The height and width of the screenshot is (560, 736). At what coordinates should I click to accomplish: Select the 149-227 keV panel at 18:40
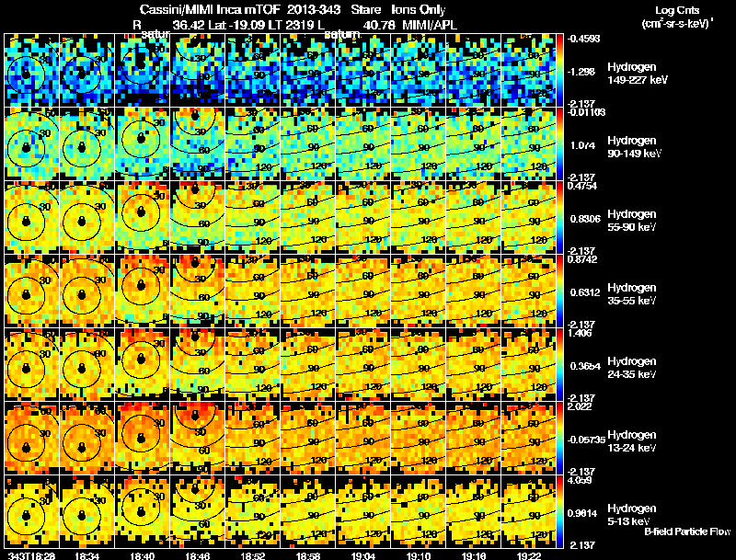143,70
